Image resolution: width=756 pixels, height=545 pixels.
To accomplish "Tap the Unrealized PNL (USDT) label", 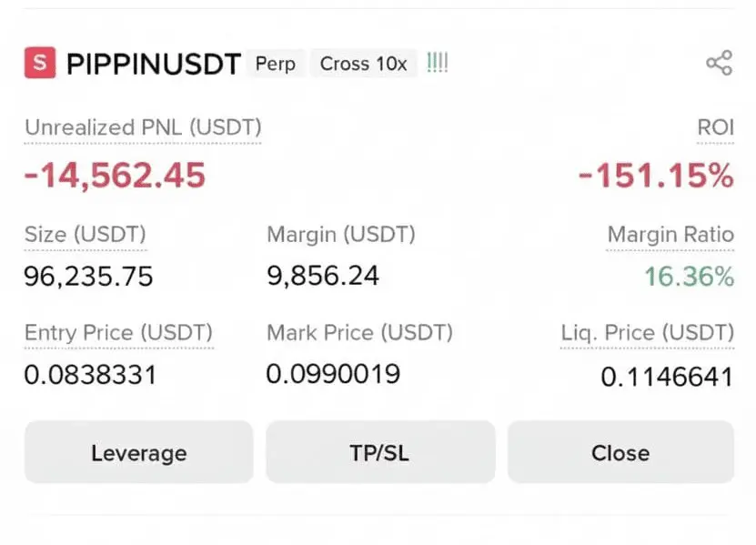I will click(x=143, y=128).
